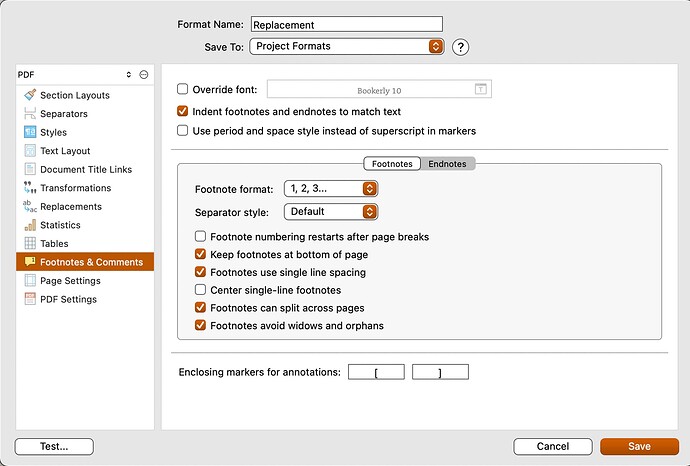Click the Footnotes & Comments speech bubble icon

pyautogui.click(x=30, y=262)
